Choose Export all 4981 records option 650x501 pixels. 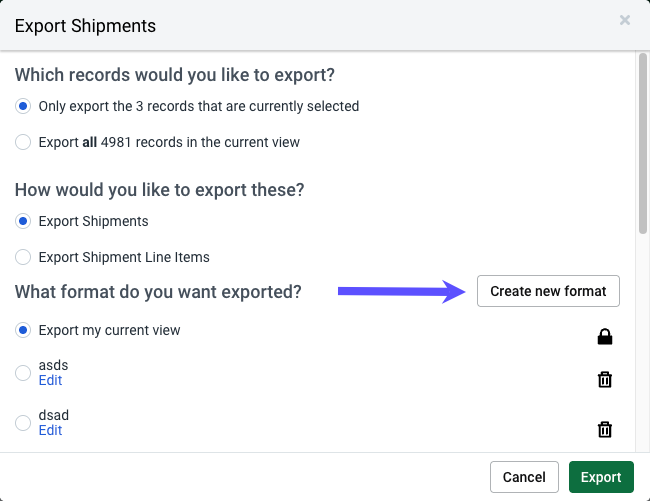click(x=23, y=142)
